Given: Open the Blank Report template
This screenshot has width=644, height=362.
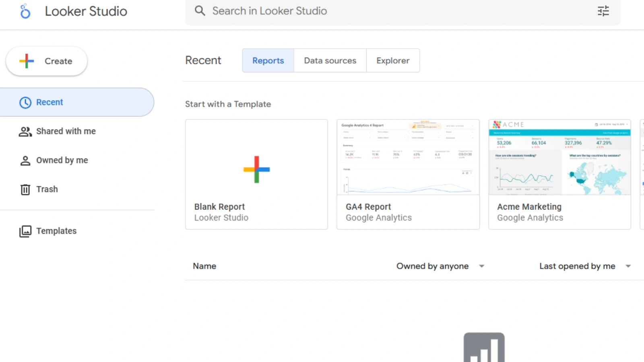Looking at the screenshot, I should (x=256, y=174).
